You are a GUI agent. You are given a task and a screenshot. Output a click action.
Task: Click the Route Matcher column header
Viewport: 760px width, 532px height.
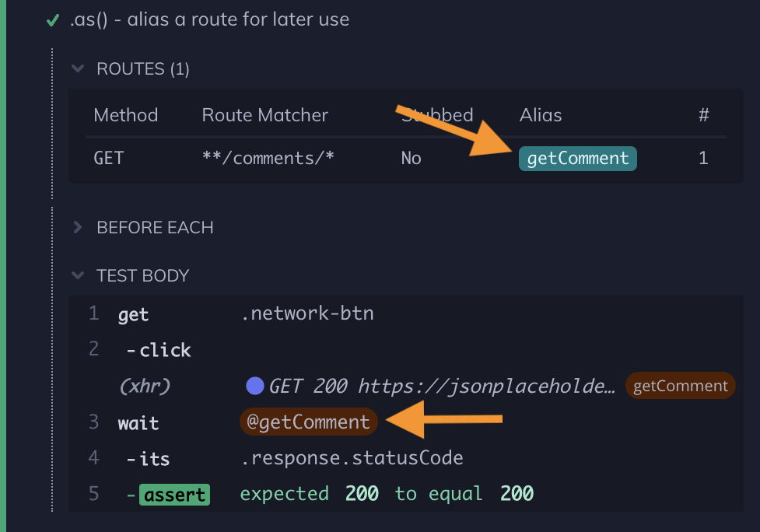pos(264,114)
